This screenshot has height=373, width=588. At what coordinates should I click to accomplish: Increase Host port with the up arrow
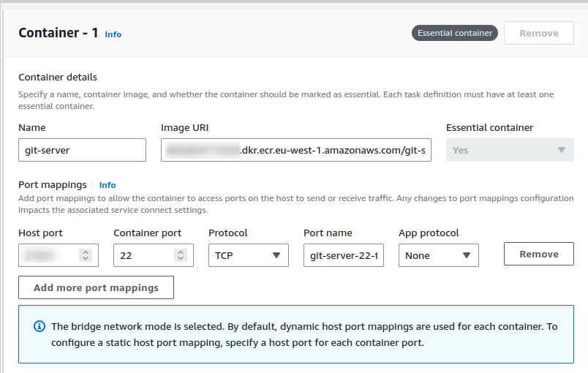pyautogui.click(x=86, y=252)
